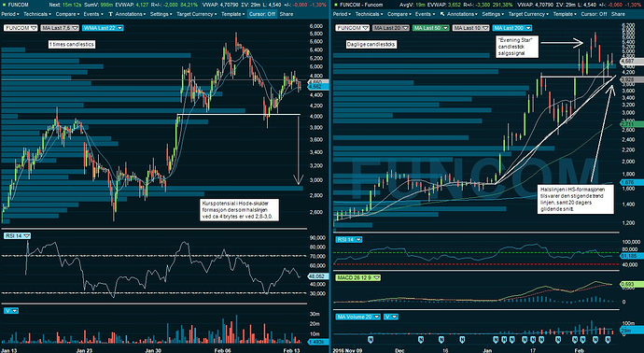Open the last N news marker in February
The height and width of the screenshot is (353, 644).
tap(608, 339)
